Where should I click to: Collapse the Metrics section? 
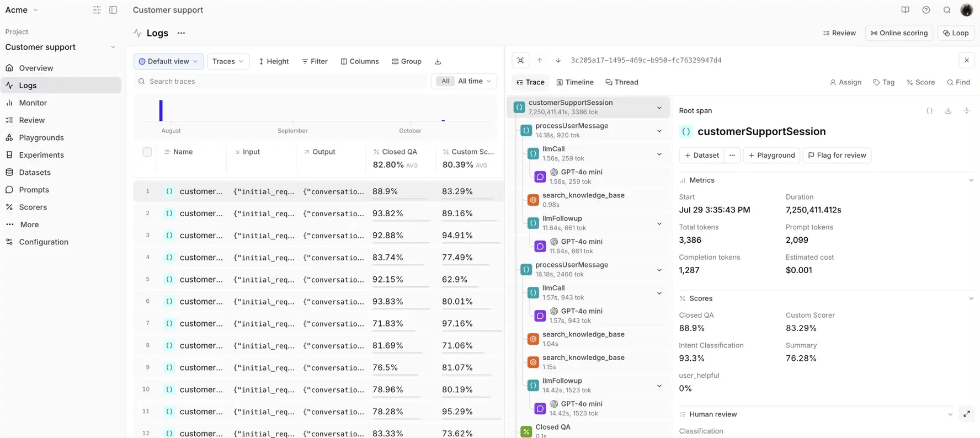tap(971, 180)
